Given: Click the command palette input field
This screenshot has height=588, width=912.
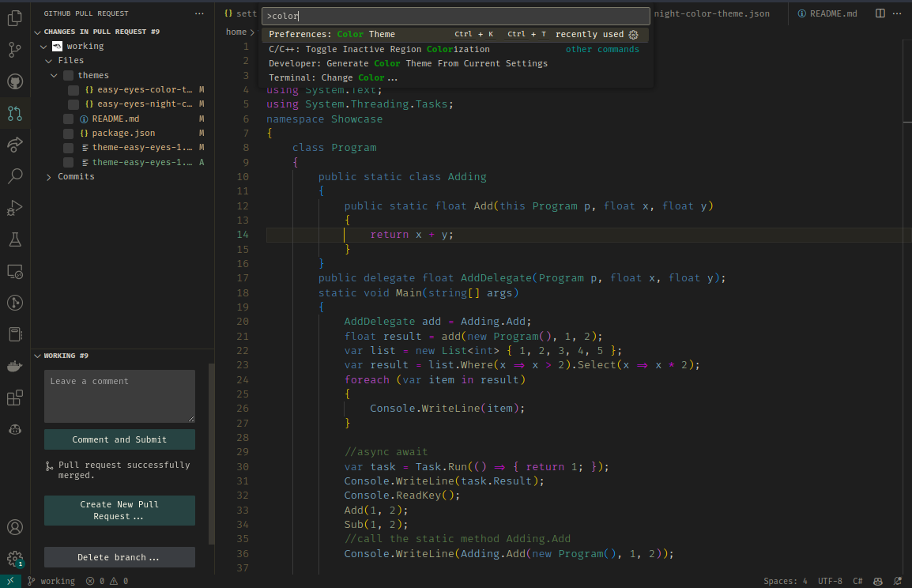Looking at the screenshot, I should 455,17.
